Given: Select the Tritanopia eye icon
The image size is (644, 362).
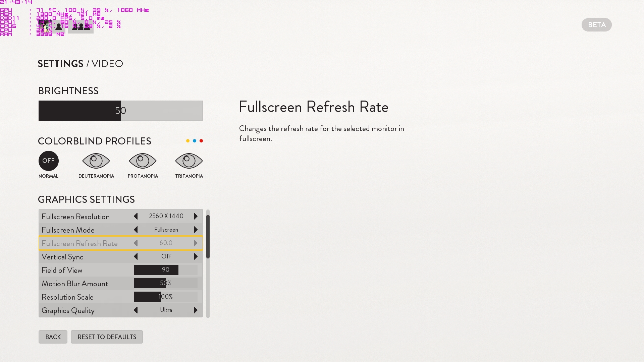Looking at the screenshot, I should 189,161.
